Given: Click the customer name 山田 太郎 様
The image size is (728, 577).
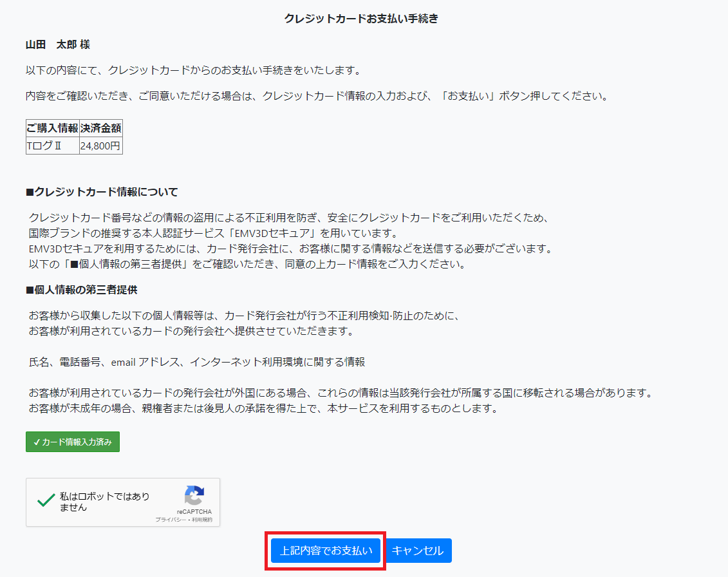Looking at the screenshot, I should click(x=58, y=44).
